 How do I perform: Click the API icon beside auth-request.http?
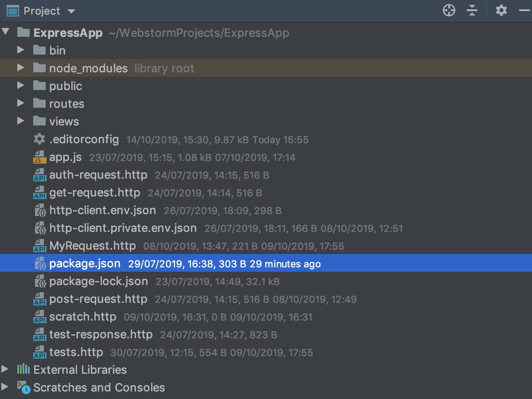click(x=39, y=175)
